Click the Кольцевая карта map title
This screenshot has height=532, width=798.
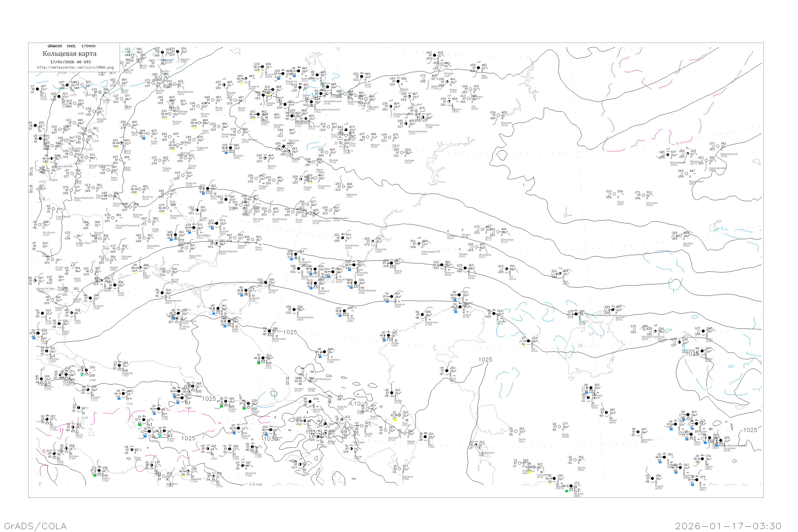click(69, 54)
